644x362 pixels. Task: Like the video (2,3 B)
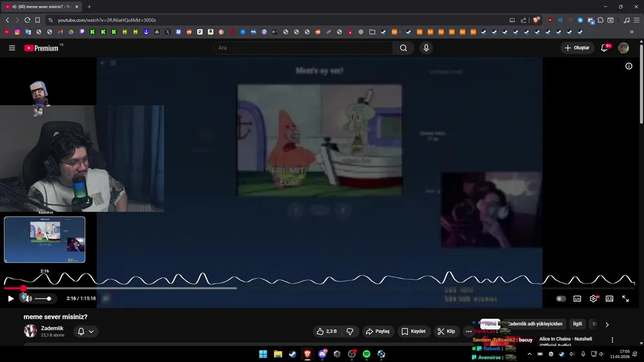point(326,331)
